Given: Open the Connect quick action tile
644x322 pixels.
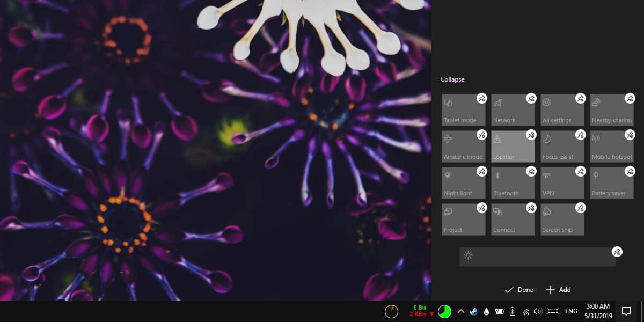Looking at the screenshot, I should (513, 219).
